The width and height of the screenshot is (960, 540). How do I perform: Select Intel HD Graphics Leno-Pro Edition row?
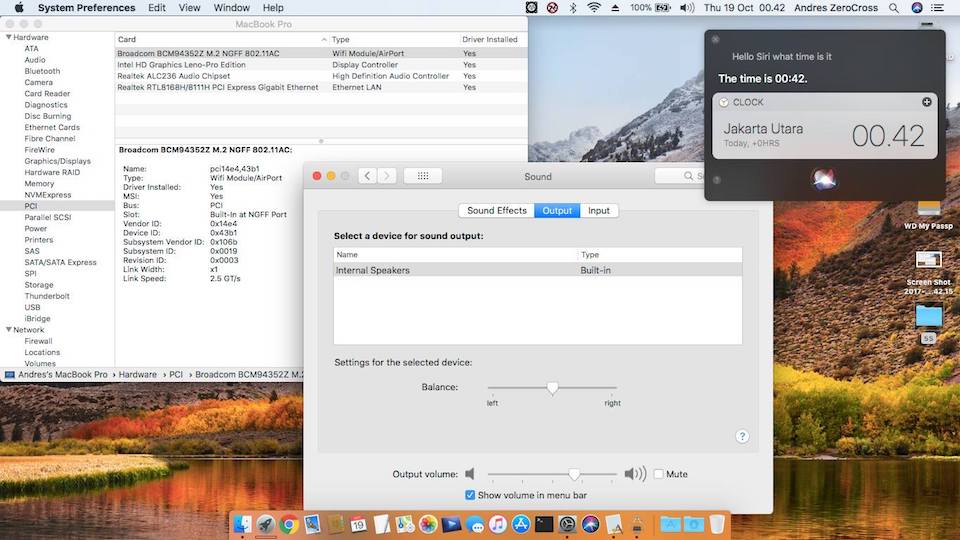pyautogui.click(x=321, y=64)
